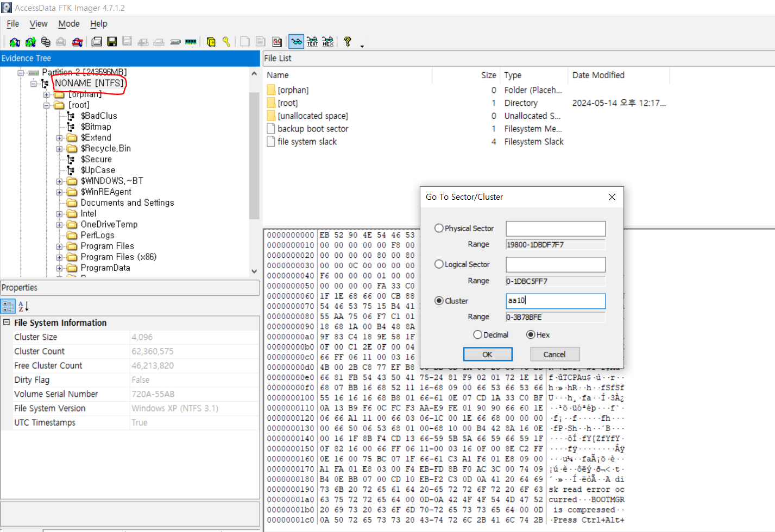Close the Go To Sector/Cluster dialog
Viewport: 775px width, 532px height.
[612, 197]
